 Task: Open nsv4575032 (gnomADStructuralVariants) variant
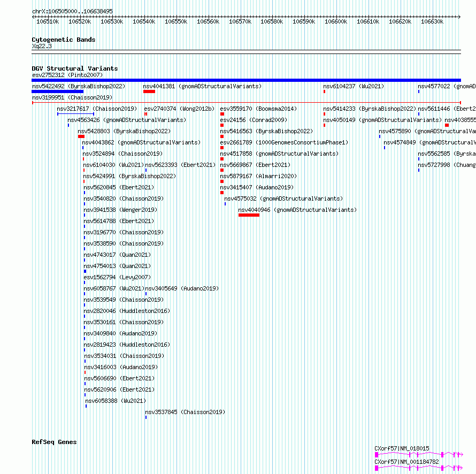283,198
